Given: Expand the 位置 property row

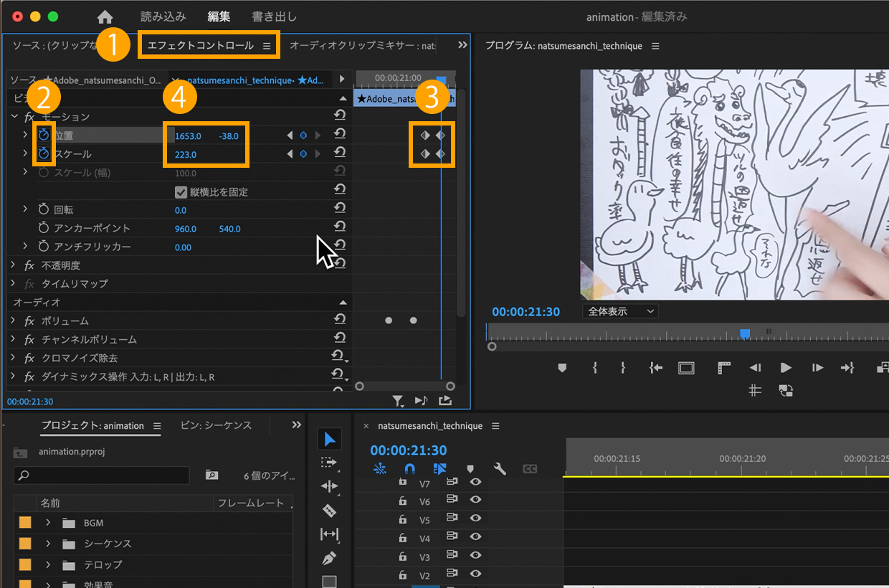Looking at the screenshot, I should (26, 135).
